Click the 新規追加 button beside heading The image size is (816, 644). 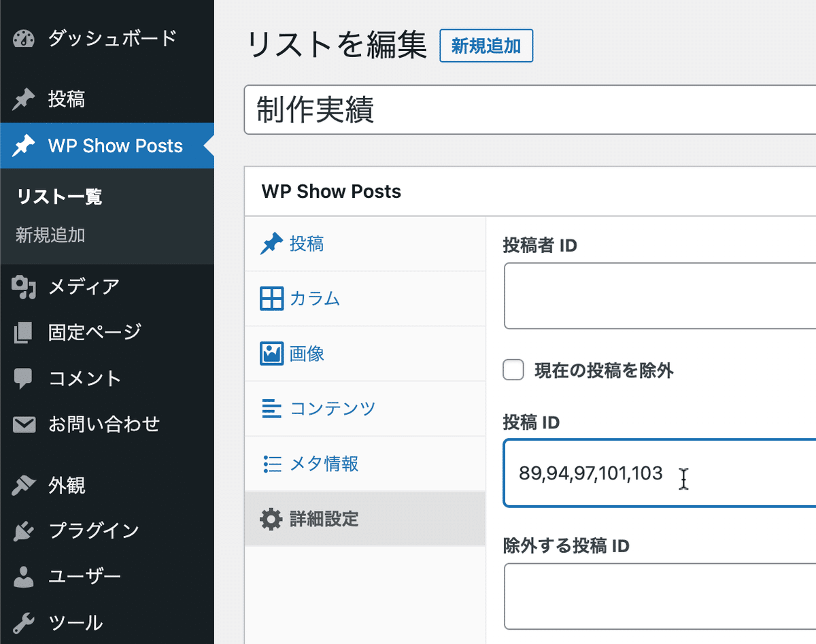point(486,46)
